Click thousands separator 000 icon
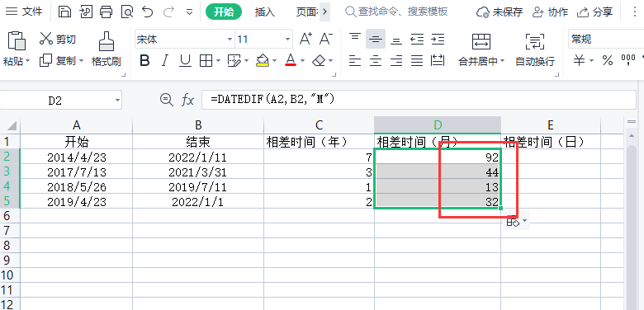Viewport: 644px width, 310px height. click(x=628, y=60)
